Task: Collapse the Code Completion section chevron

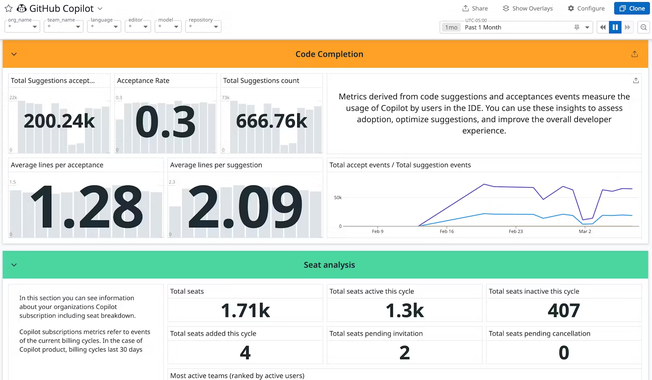Action: 14,54
